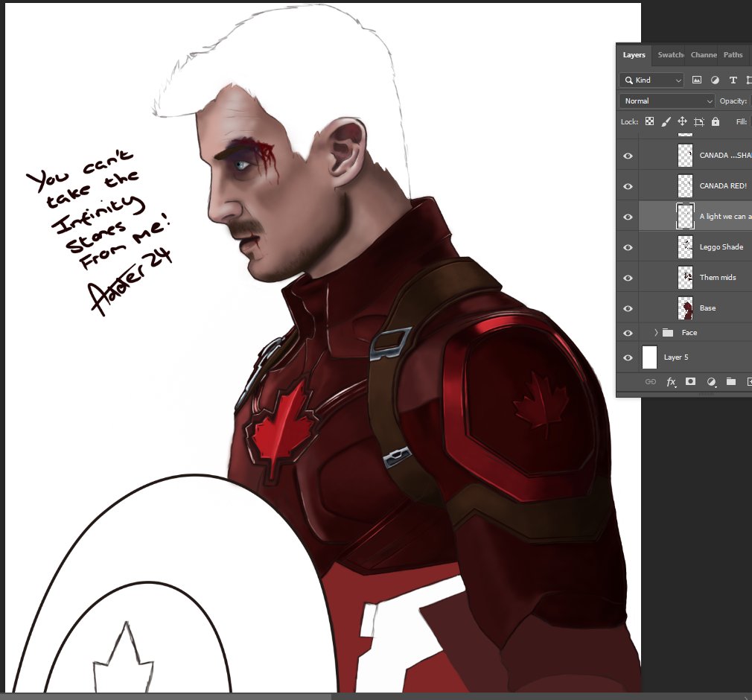This screenshot has width=752, height=700.
Task: Create a new layer group folder
Action: (x=731, y=381)
